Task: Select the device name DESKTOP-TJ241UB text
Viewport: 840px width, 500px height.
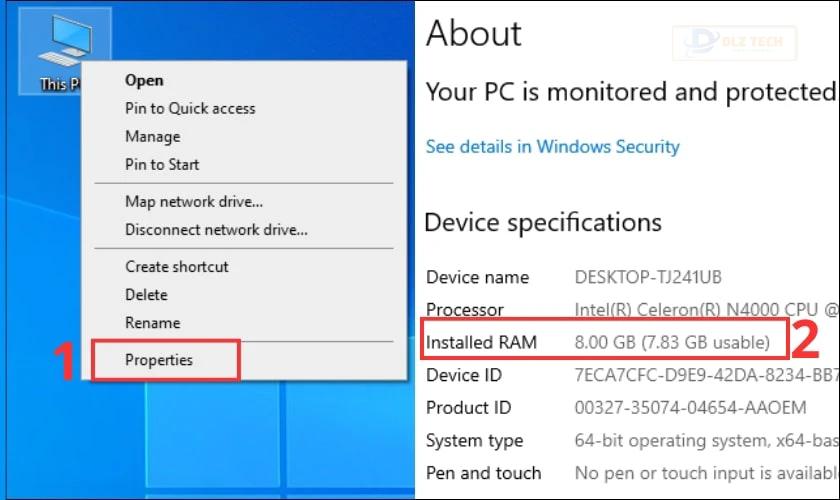Action: [648, 277]
